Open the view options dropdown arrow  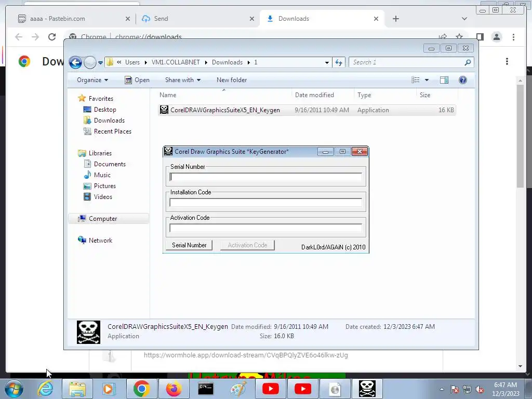[427, 80]
